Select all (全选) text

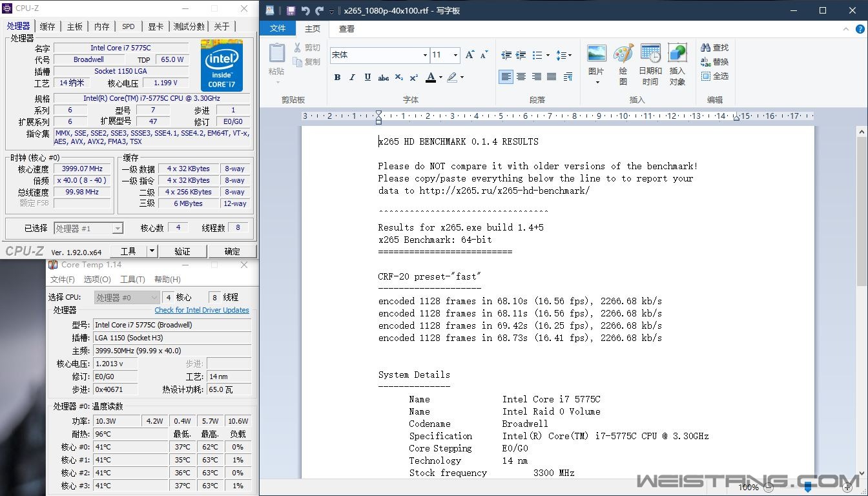point(715,76)
